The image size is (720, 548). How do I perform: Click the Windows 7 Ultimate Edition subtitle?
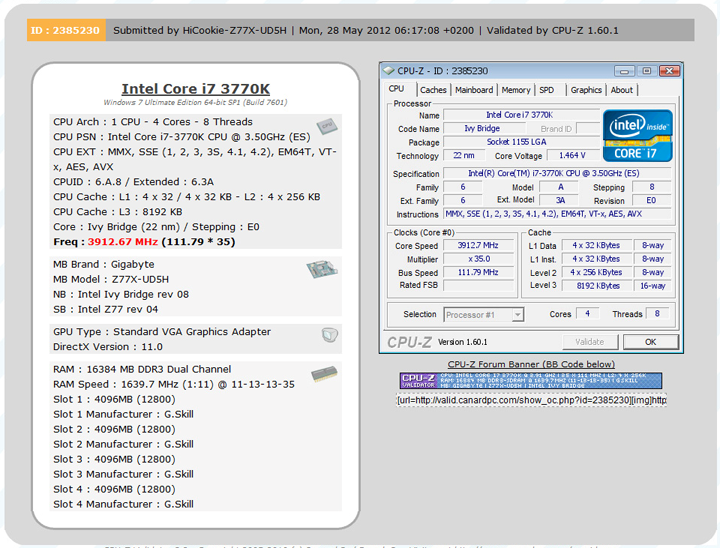(x=195, y=102)
